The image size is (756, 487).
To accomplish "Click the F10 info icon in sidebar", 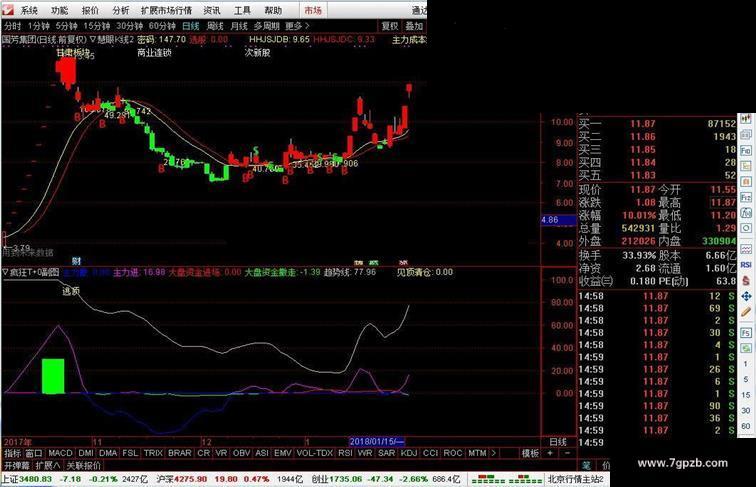I will coord(746,150).
